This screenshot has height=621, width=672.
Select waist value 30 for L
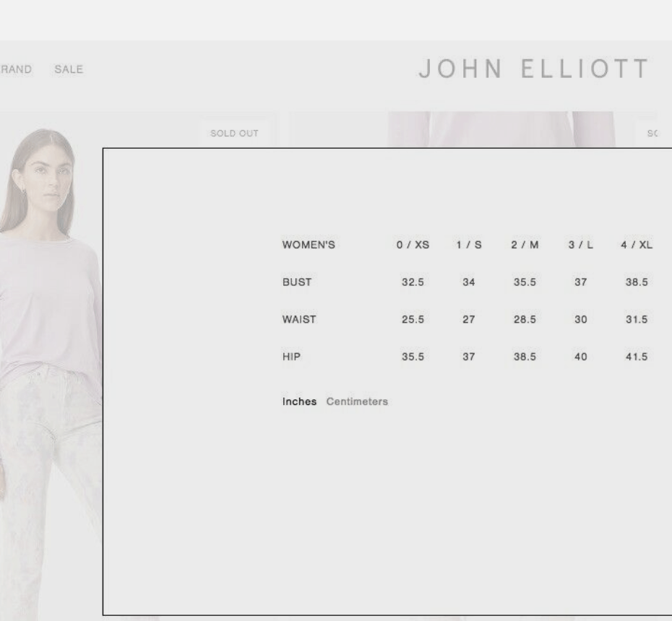(x=581, y=319)
